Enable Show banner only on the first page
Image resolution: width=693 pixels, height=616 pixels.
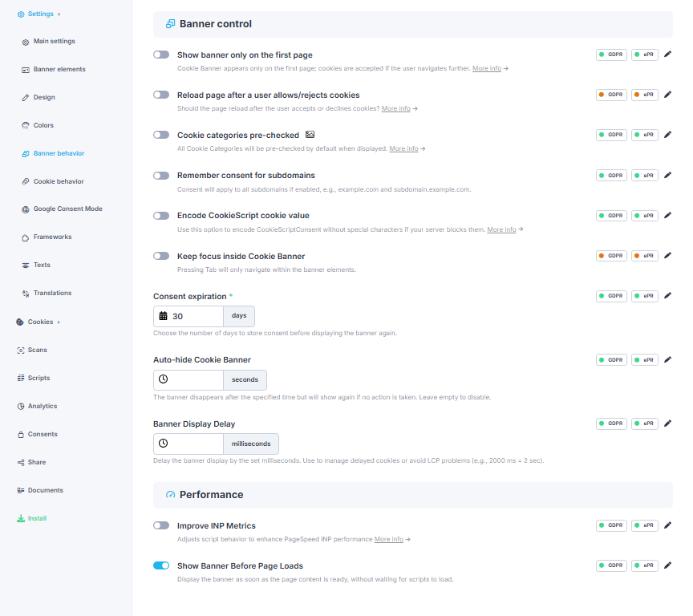click(x=161, y=55)
